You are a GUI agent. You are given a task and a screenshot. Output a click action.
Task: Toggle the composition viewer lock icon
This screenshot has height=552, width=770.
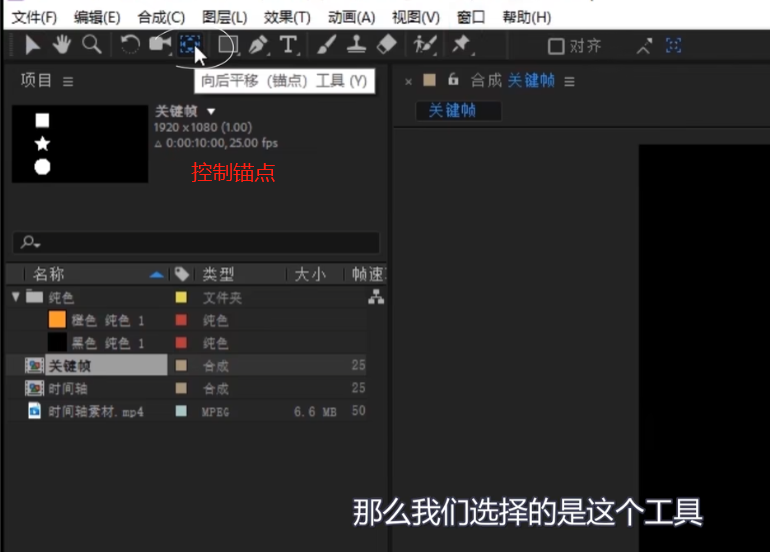453,80
